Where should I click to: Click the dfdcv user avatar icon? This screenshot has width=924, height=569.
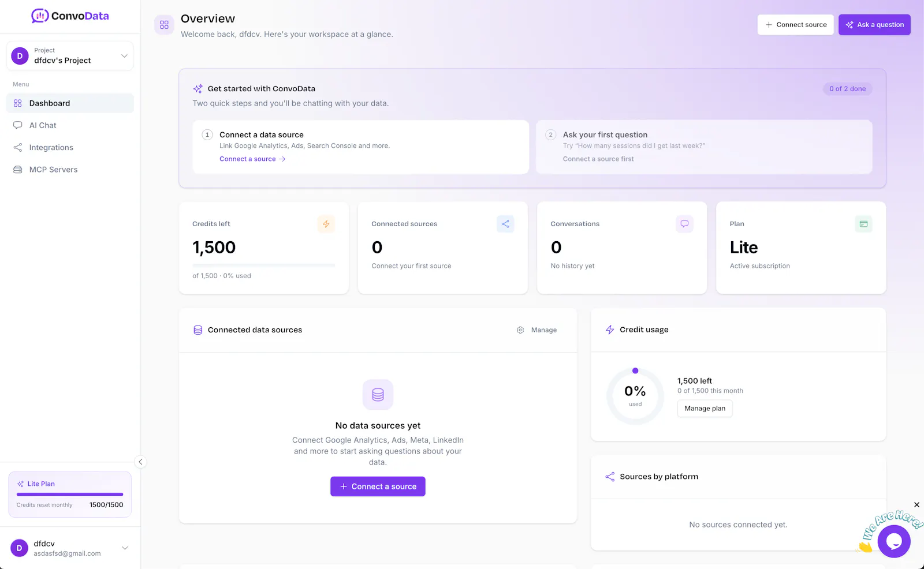[x=19, y=548]
